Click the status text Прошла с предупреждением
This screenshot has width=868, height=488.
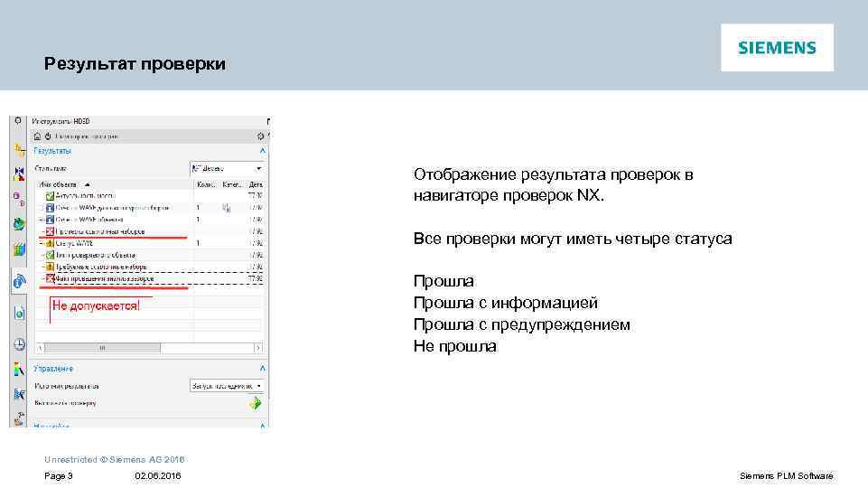coord(521,324)
